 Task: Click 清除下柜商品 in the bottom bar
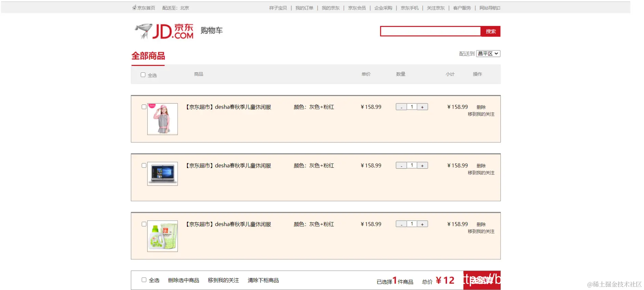263,280
